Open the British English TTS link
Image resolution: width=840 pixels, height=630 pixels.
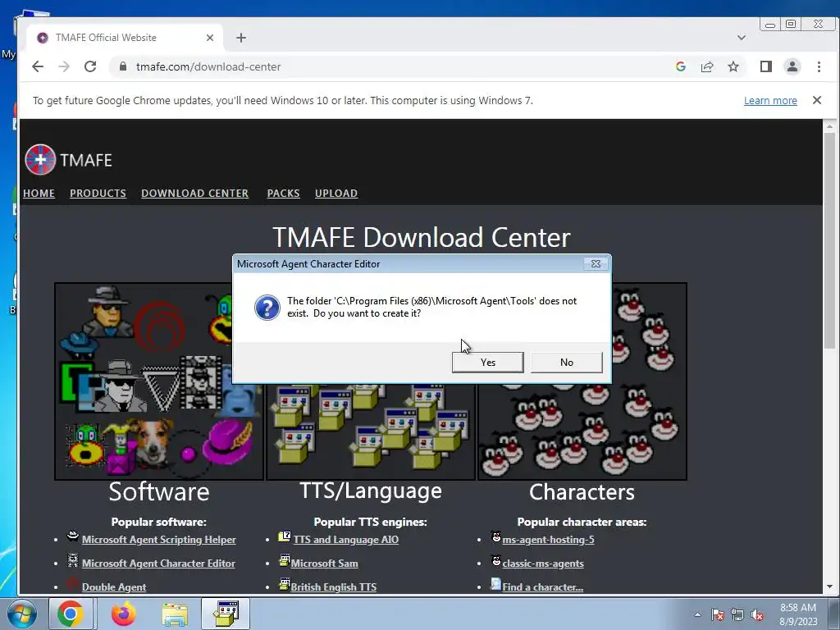pyautogui.click(x=333, y=587)
